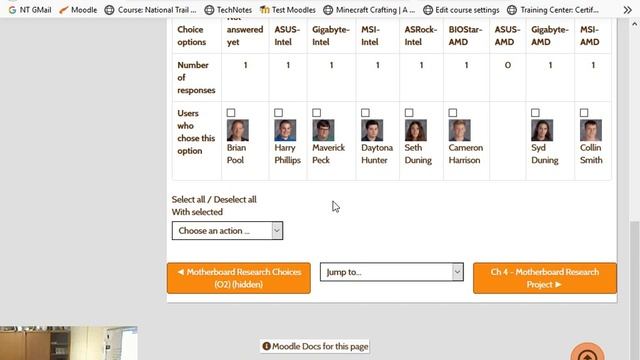640x360 pixels.
Task: Check the box above Collin Smith
Action: point(584,113)
